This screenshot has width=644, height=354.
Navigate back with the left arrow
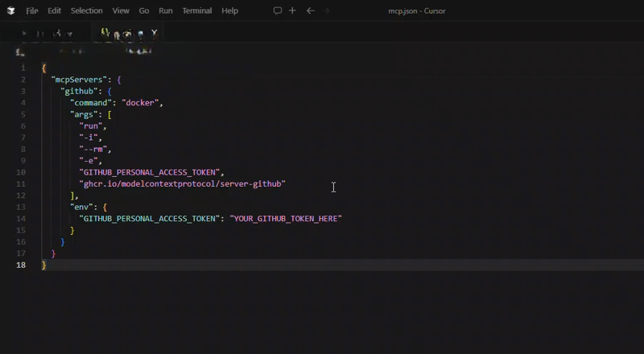[x=311, y=11]
